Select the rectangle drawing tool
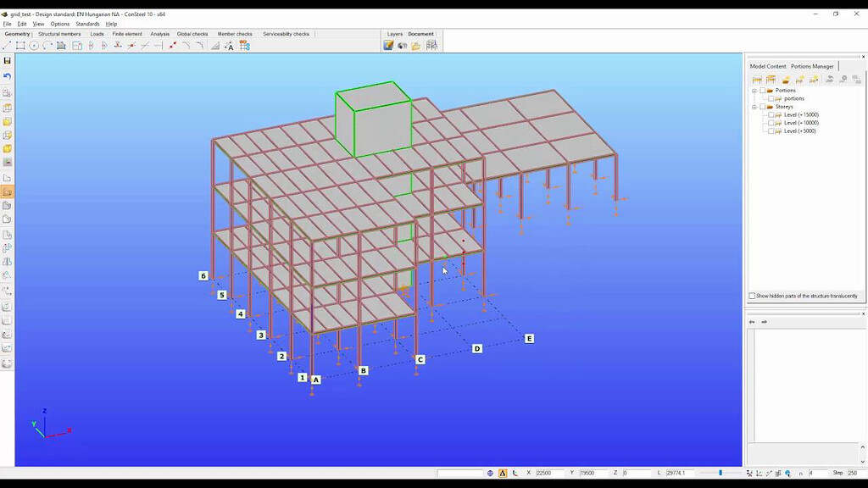The width and height of the screenshot is (868, 488). coord(20,44)
